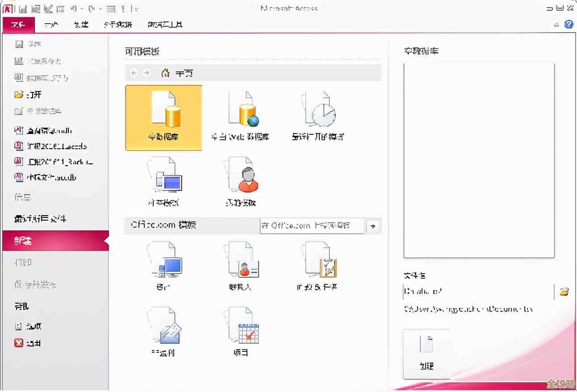Open the browse folder icon beside the file name

click(x=564, y=291)
